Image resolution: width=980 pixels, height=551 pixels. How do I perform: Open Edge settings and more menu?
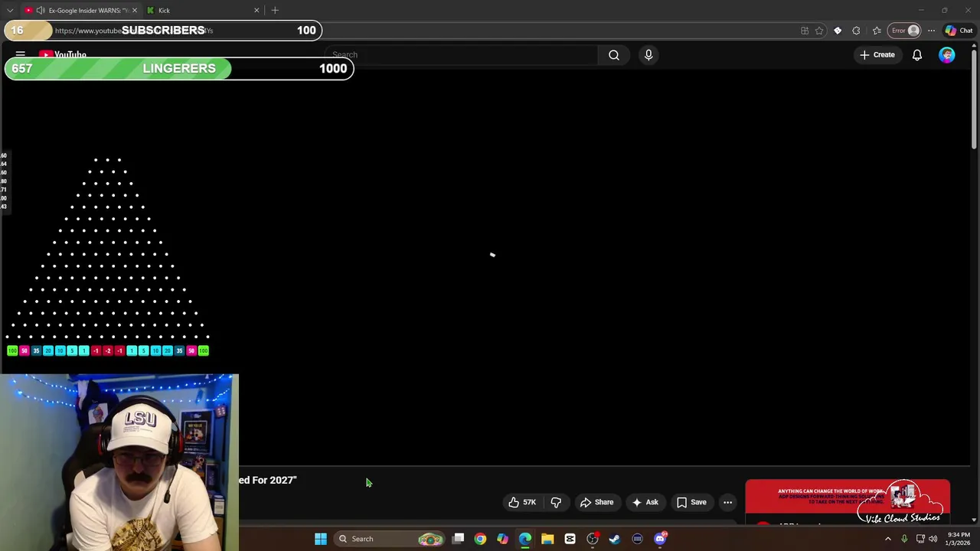(x=931, y=31)
